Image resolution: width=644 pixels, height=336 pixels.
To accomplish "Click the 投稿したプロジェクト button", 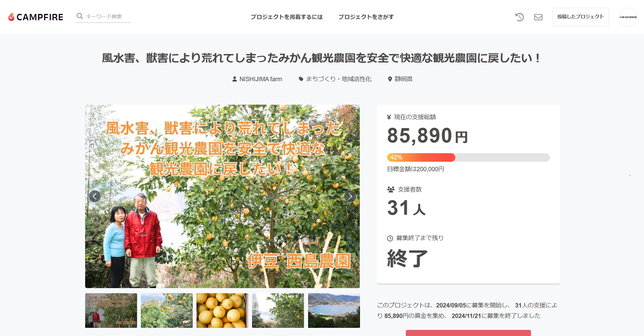I will click(x=581, y=17).
